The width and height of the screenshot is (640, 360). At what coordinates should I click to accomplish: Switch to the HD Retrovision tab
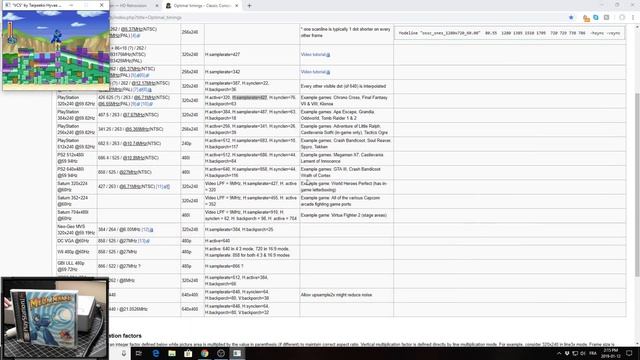point(133,6)
